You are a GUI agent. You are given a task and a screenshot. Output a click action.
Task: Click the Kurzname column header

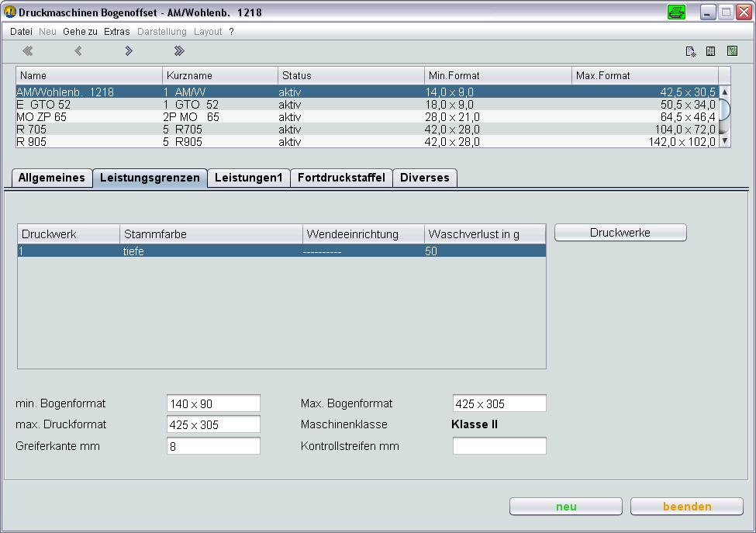point(220,76)
